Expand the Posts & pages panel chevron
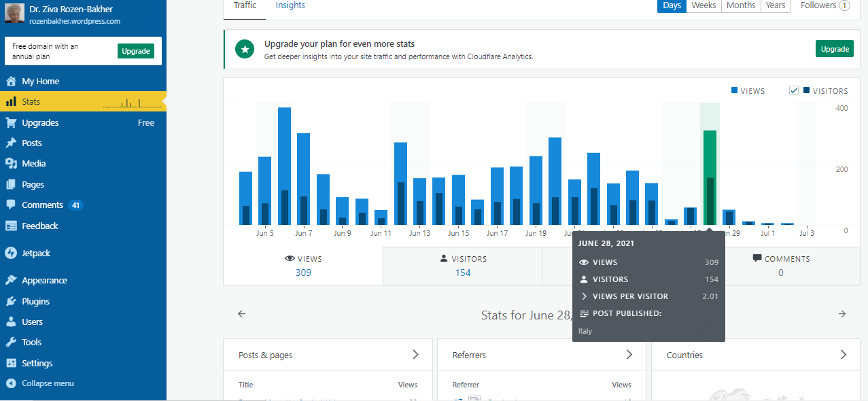Viewport: 868px width, 401px height. (x=416, y=355)
